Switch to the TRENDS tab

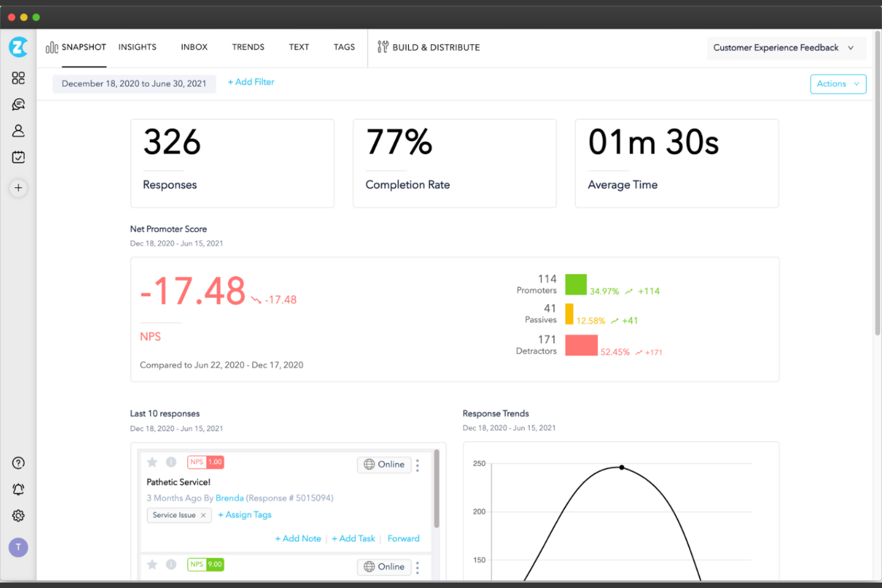click(x=248, y=47)
